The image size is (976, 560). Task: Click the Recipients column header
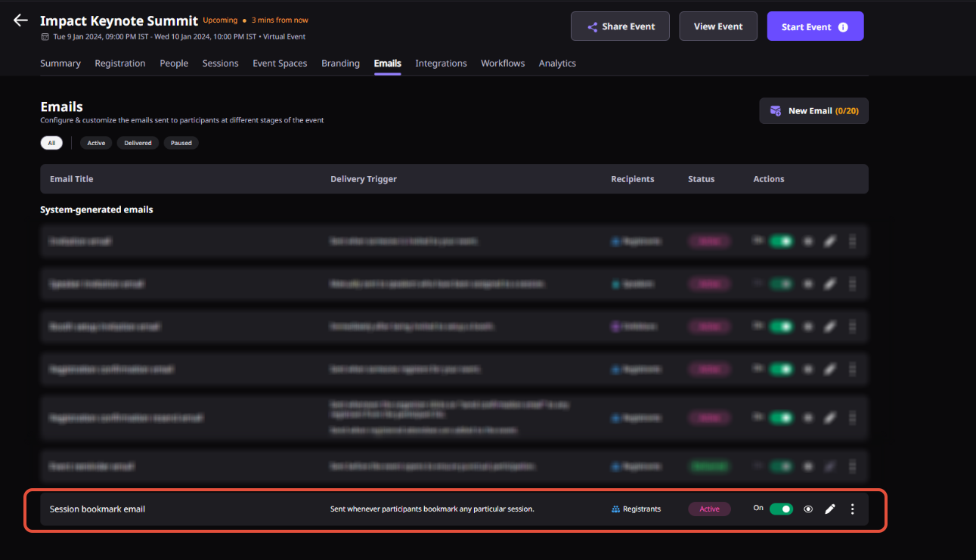coord(633,179)
